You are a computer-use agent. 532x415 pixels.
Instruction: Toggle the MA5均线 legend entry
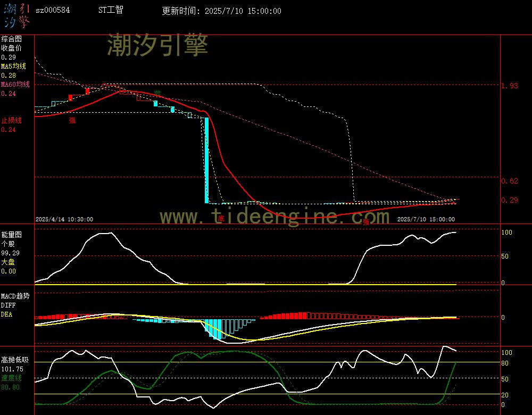click(15, 67)
